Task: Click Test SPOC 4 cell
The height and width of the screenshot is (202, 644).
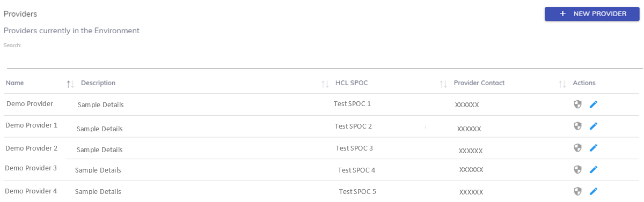Action: pos(356,170)
